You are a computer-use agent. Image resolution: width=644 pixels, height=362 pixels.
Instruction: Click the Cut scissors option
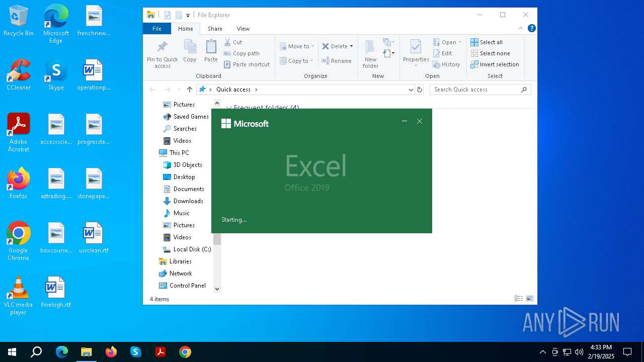[x=233, y=42]
